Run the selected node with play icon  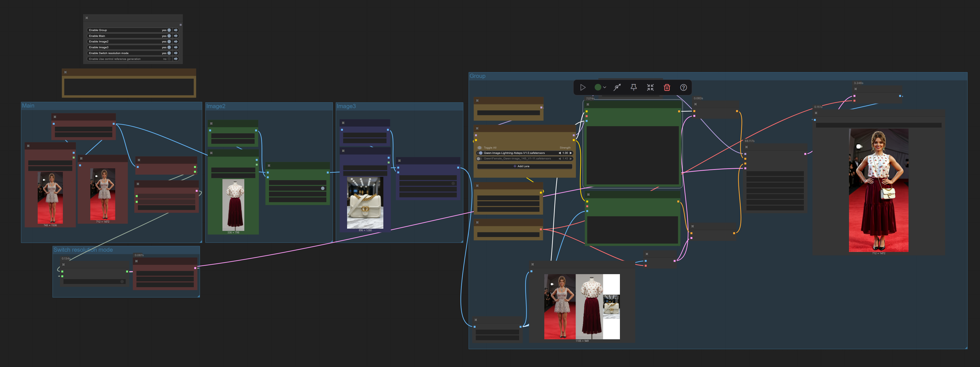583,88
